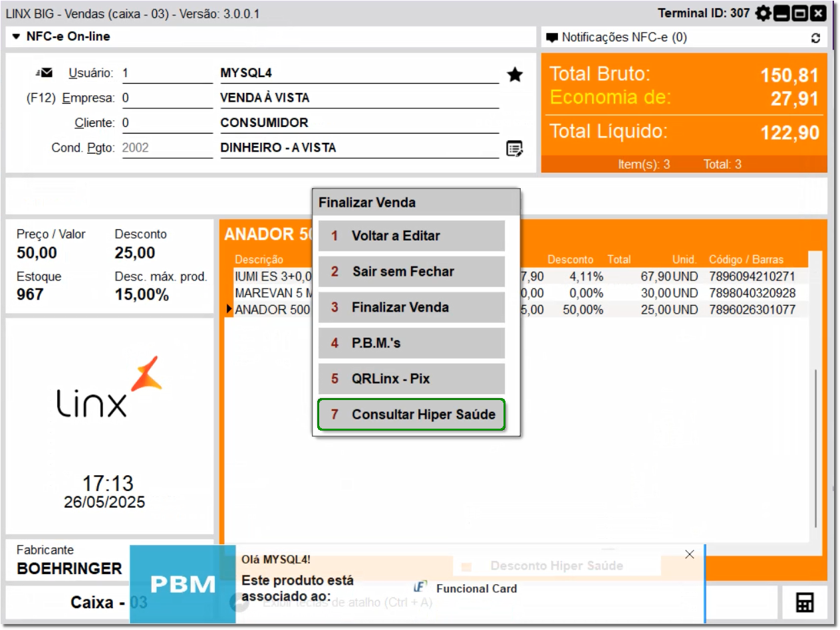Screen dimensions: 840x630
Task: Click barcode 7896026301077
Action: point(752,310)
